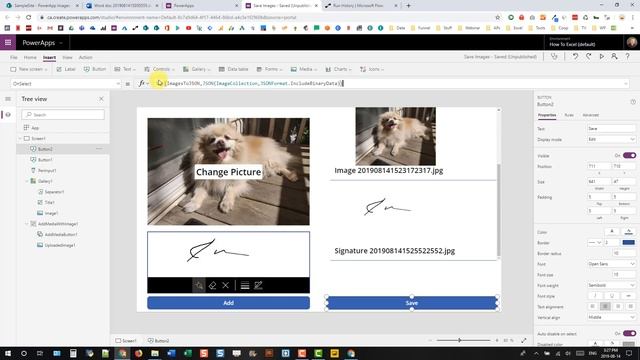
Task: Open the PowerApps waffle app launcher
Action: (8, 42)
